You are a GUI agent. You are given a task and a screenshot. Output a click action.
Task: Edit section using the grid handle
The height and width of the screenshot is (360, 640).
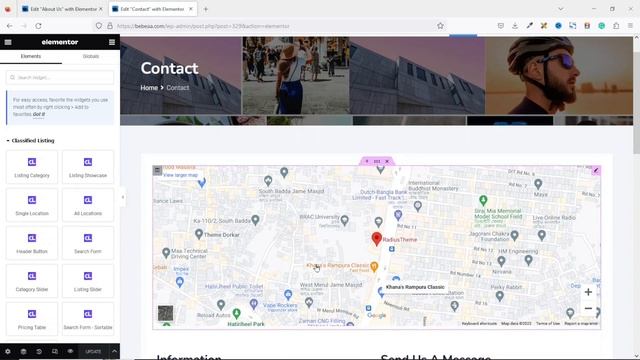tap(377, 162)
